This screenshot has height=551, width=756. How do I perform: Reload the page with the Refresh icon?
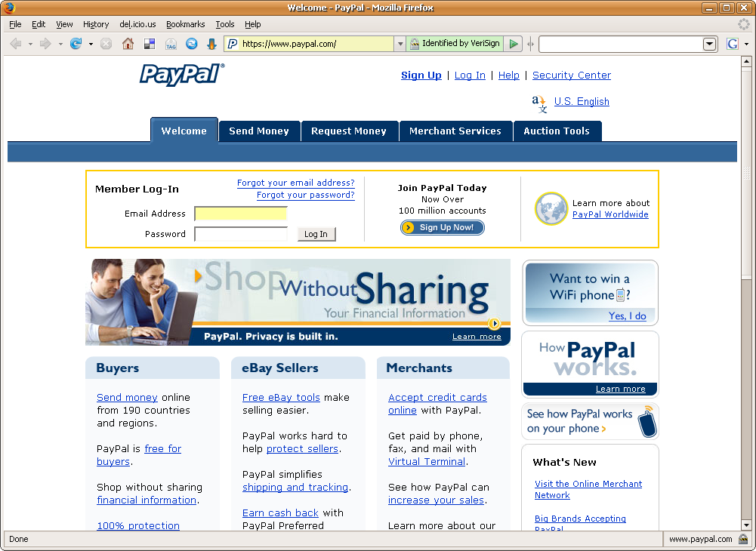[x=76, y=44]
